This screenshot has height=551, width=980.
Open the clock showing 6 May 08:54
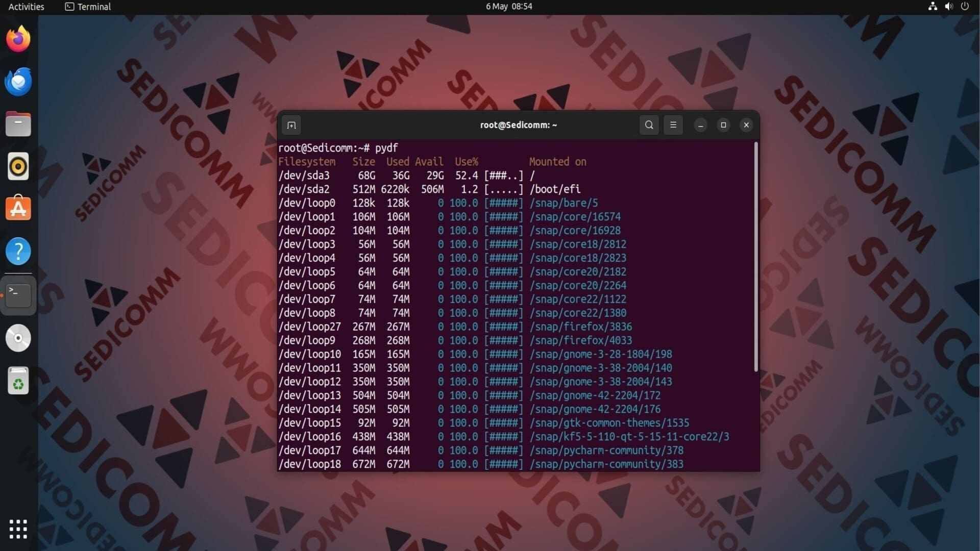tap(509, 7)
